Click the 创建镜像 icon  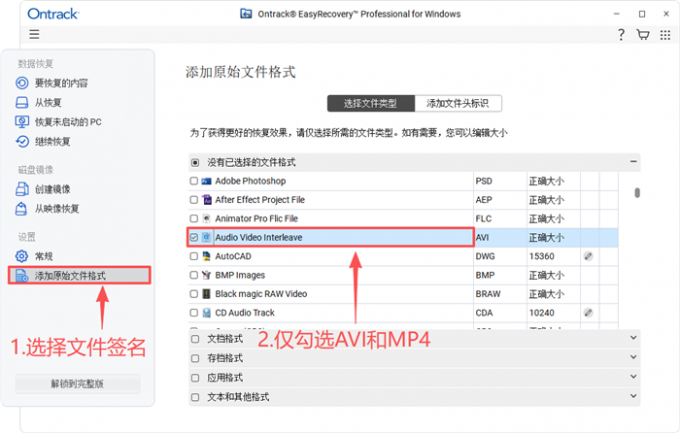tap(22, 189)
